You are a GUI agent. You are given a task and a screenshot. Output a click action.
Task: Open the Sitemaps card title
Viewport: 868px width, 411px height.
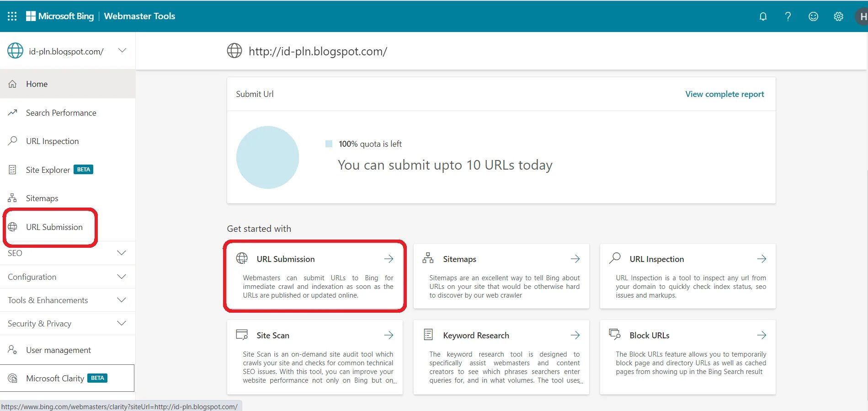(459, 259)
